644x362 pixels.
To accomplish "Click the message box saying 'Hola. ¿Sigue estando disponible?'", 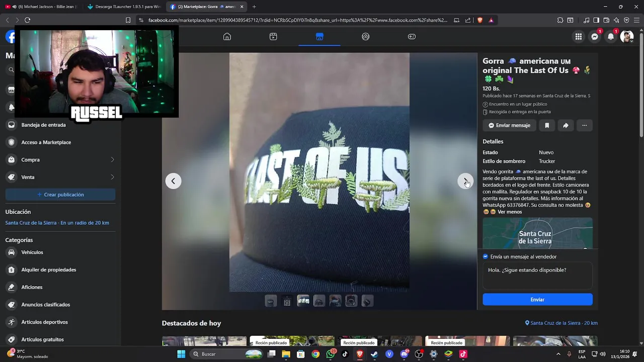I will point(537,276).
